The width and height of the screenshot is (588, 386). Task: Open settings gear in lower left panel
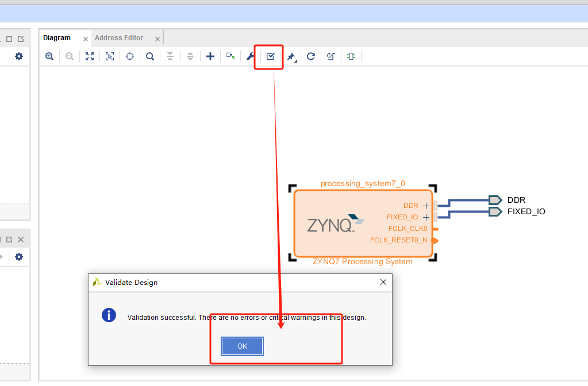coord(19,257)
